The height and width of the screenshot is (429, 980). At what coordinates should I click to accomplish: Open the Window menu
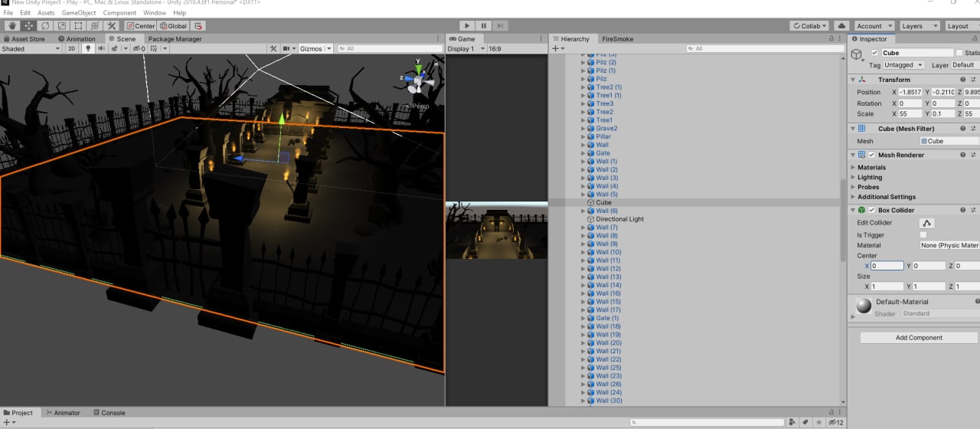coord(154,13)
